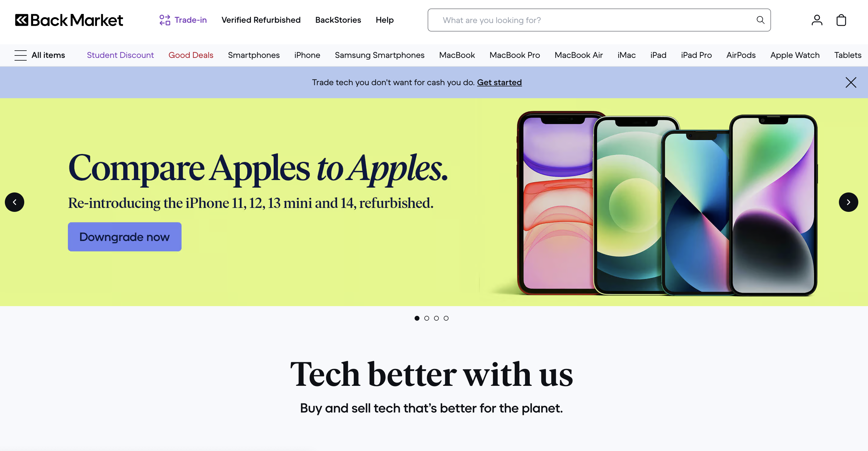
Task: Click the search magnifier icon
Action: tap(760, 20)
